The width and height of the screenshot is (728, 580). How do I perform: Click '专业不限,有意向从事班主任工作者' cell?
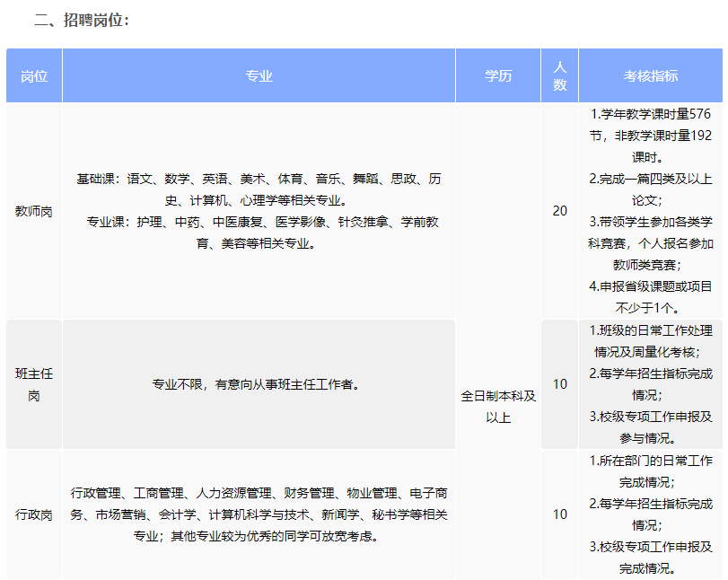[x=259, y=384]
